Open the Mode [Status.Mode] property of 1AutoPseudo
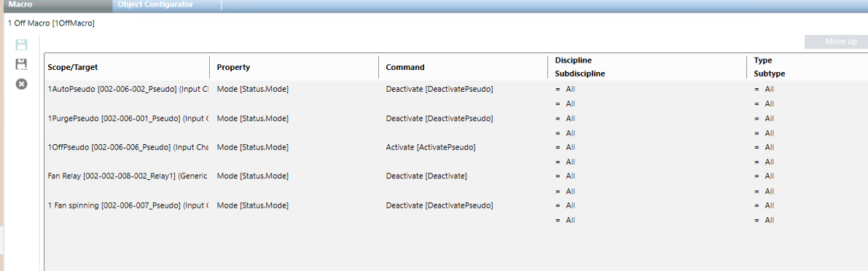 point(252,88)
